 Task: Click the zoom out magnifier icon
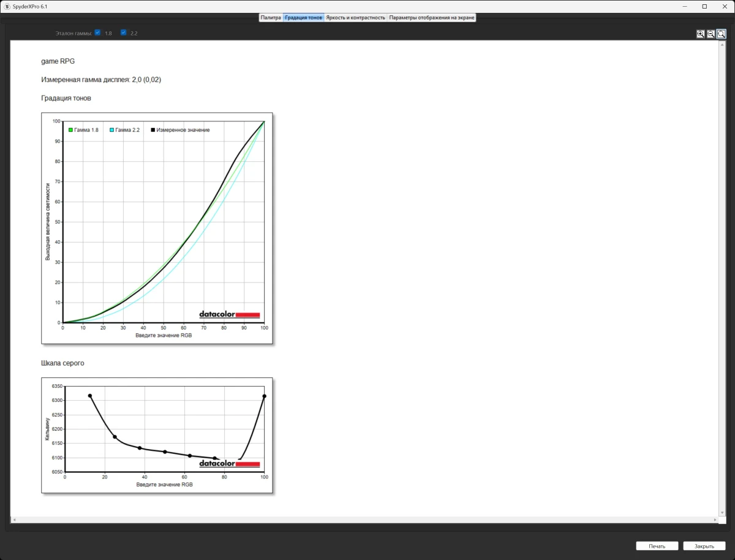710,34
